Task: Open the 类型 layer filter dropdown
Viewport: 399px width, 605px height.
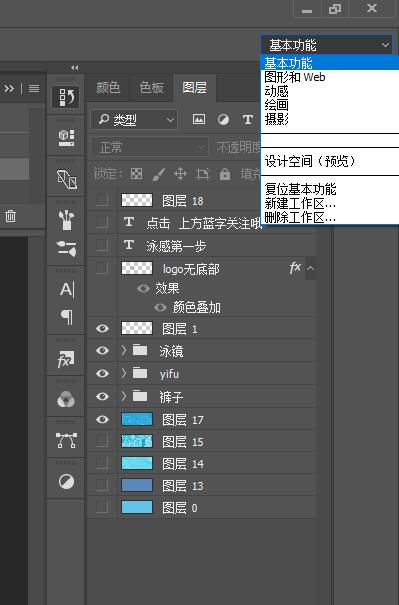Action: click(x=134, y=120)
